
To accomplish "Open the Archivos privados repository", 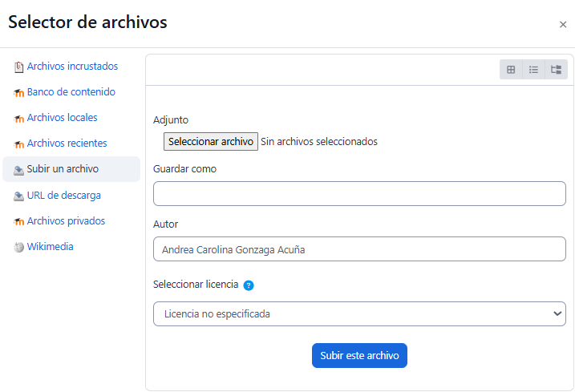I will point(66,221).
